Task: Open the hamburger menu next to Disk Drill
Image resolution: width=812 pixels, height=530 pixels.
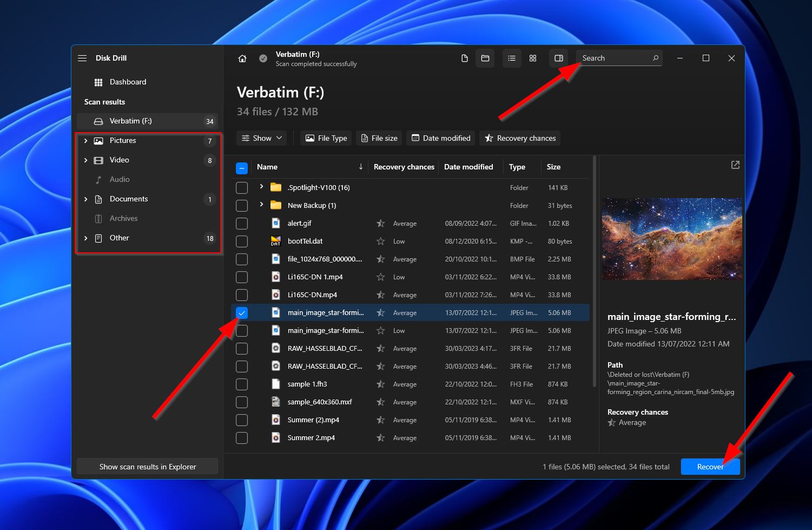Action: pyautogui.click(x=82, y=58)
